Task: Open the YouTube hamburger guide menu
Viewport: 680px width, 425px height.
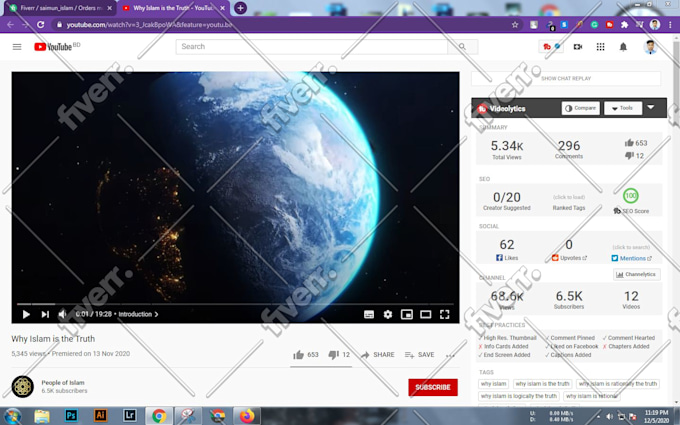Action: click(x=17, y=47)
